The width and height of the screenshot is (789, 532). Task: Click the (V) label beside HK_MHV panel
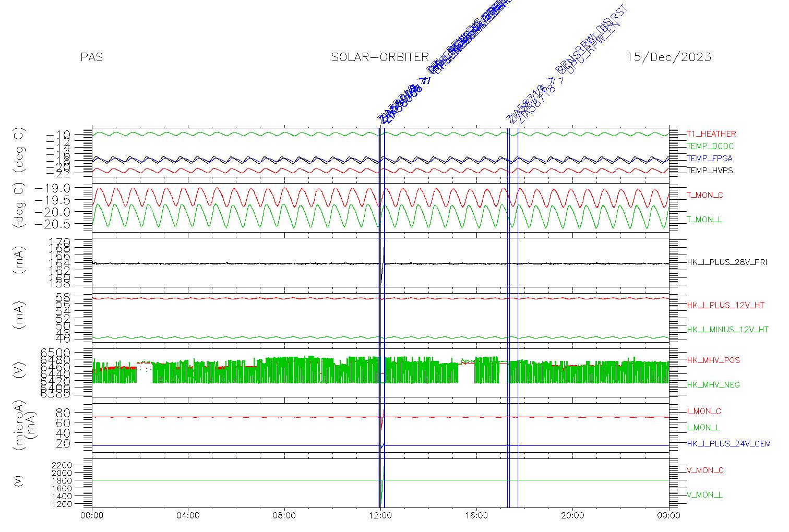[19, 371]
